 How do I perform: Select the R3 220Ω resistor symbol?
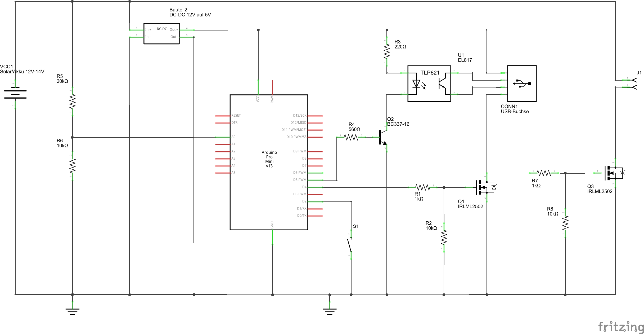pos(387,52)
